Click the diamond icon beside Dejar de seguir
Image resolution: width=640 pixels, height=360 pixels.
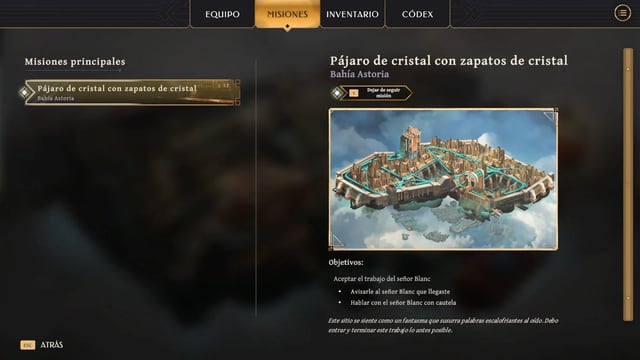[337, 93]
